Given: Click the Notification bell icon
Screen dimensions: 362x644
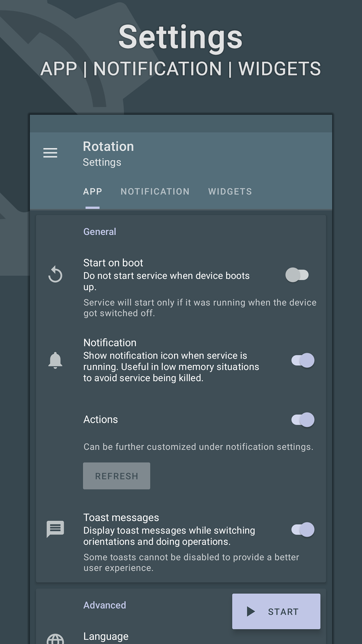Looking at the screenshot, I should [x=56, y=360].
